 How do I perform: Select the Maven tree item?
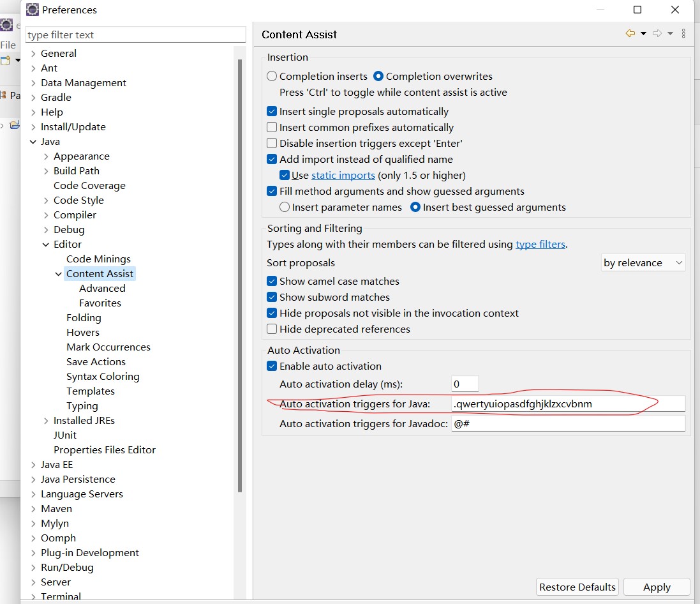pos(56,509)
